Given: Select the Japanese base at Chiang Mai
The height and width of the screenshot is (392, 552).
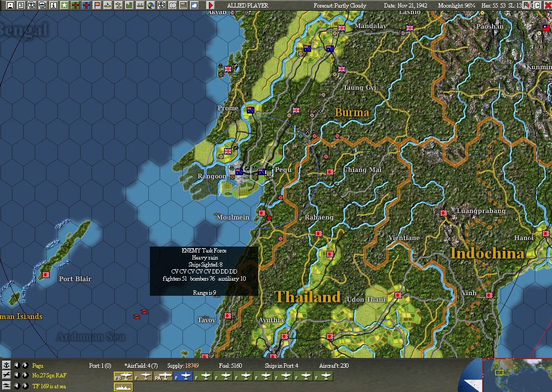Looking at the screenshot, I should point(330,172).
